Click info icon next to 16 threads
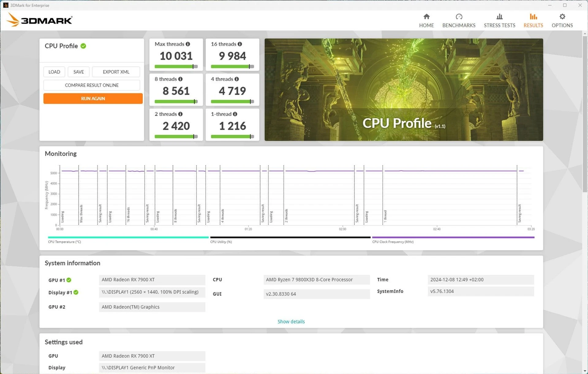The height and width of the screenshot is (374, 588). [x=240, y=44]
